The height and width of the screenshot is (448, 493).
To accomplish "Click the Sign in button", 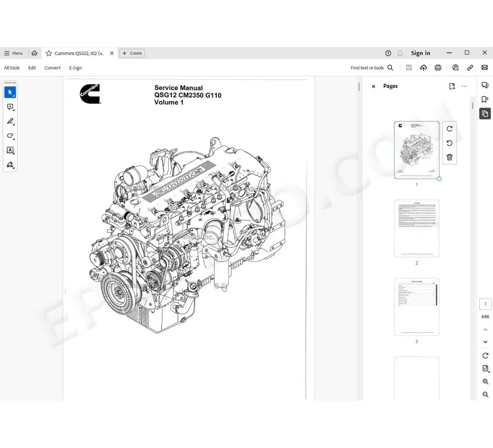I will pos(420,53).
